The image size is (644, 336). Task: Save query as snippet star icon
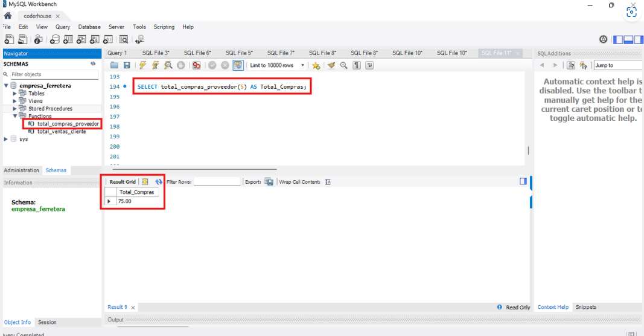tap(316, 65)
